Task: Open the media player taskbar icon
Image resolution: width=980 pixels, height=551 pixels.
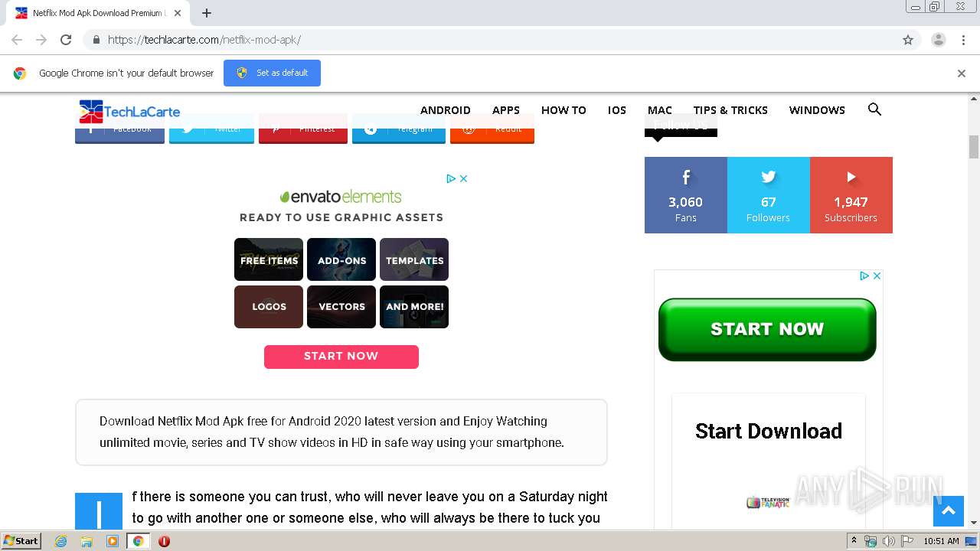Action: (x=113, y=541)
